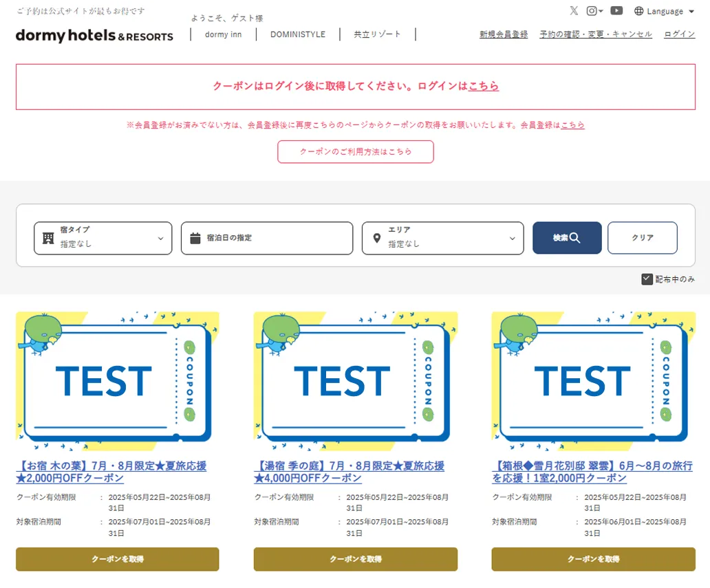Screen dimensions: 710x588
Task: Click the 新規会員登録 link
Action: click(x=504, y=34)
